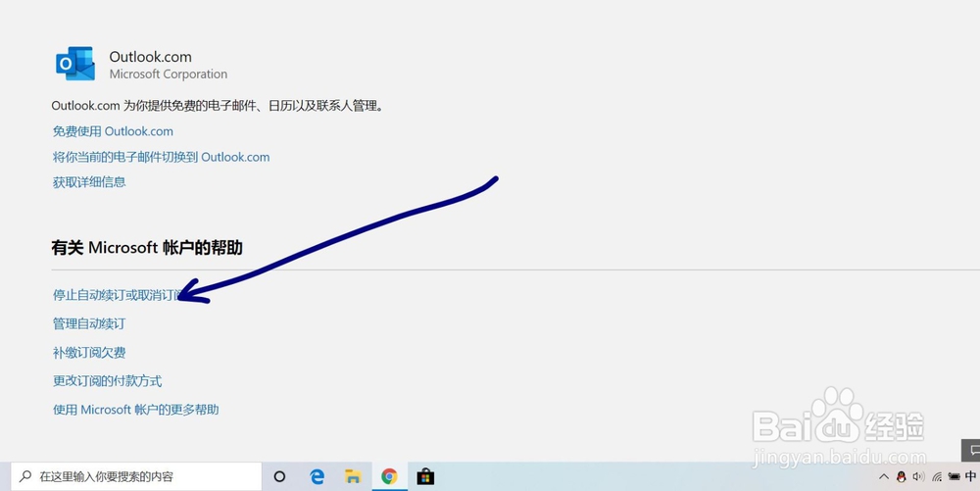980x491 pixels.
Task: Click the 获取详细信息 link
Action: (x=89, y=181)
